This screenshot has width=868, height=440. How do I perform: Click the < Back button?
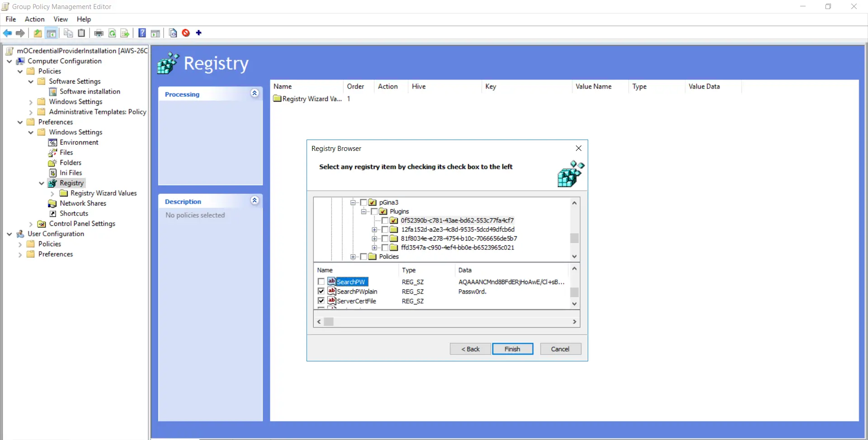point(470,349)
